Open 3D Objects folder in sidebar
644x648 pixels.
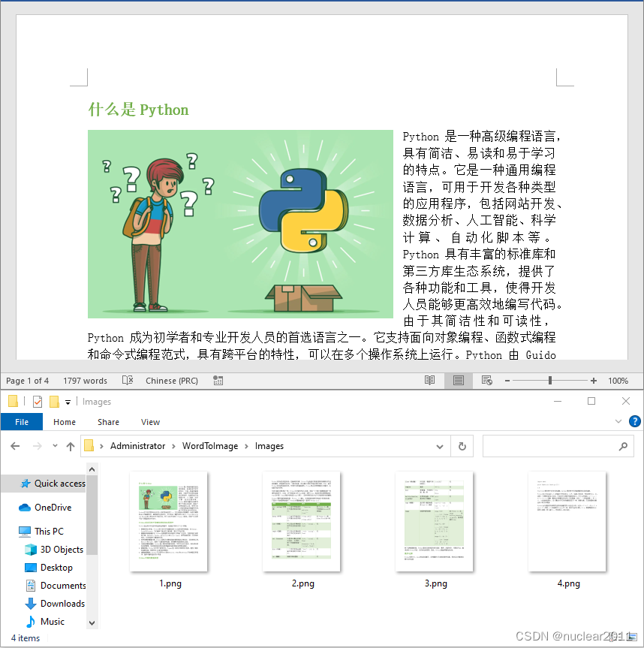point(54,549)
